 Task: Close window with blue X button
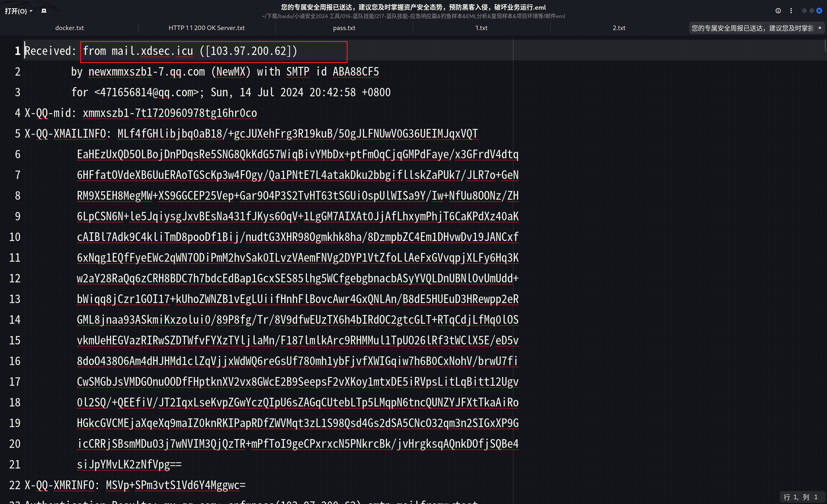tap(819, 11)
